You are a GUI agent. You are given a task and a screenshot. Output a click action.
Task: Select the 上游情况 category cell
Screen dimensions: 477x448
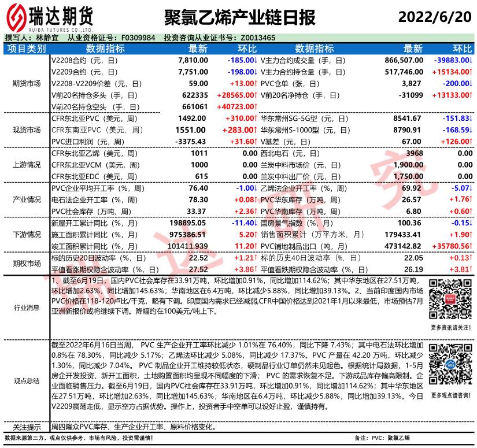25,165
